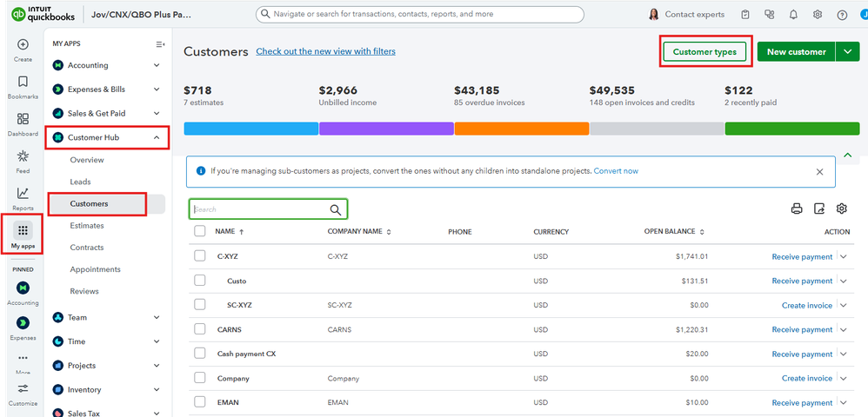Click the notifications bell icon

[793, 15]
